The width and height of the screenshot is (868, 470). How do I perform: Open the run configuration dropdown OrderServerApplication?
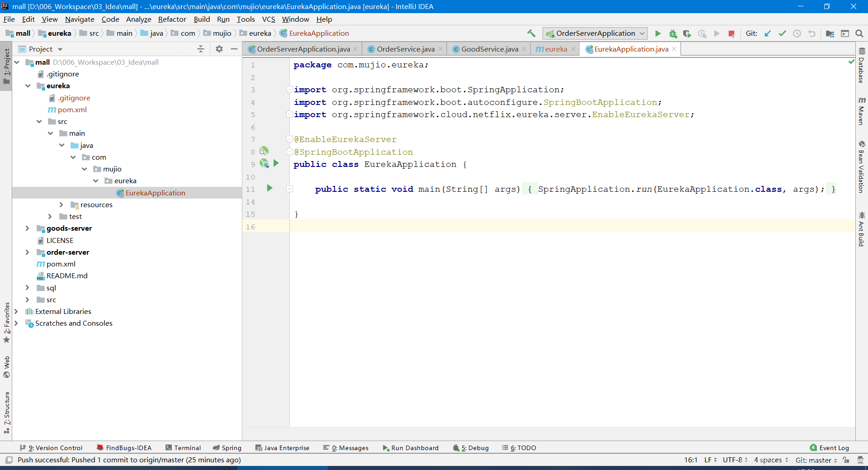(595, 33)
